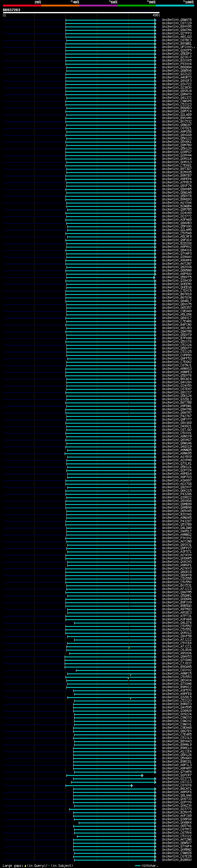The height and width of the screenshot is (868, 197).
Task: Click hit label UniRef100_A3FA68
Action: click(177, 619)
